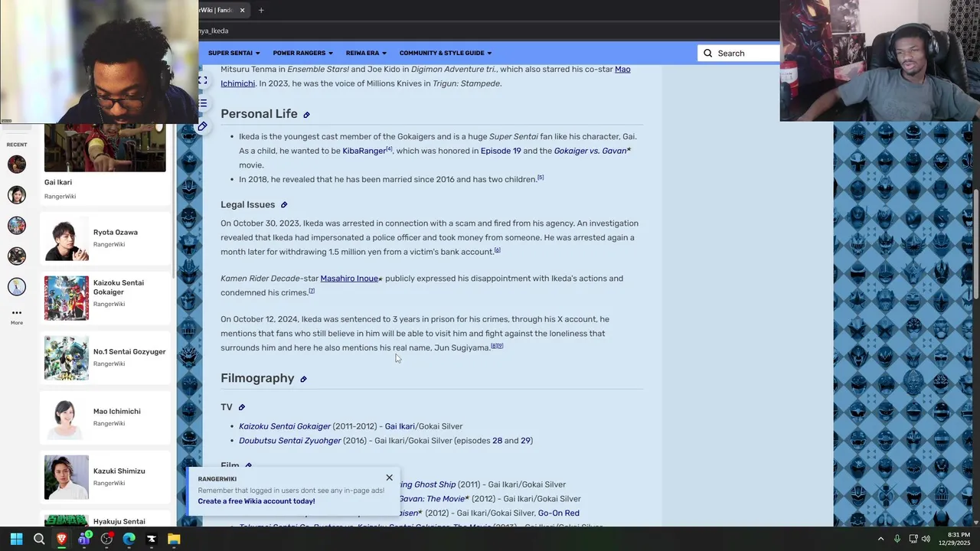Open Kazuki Shimizu sidebar card
This screenshot has width=980, height=551.
(105, 477)
